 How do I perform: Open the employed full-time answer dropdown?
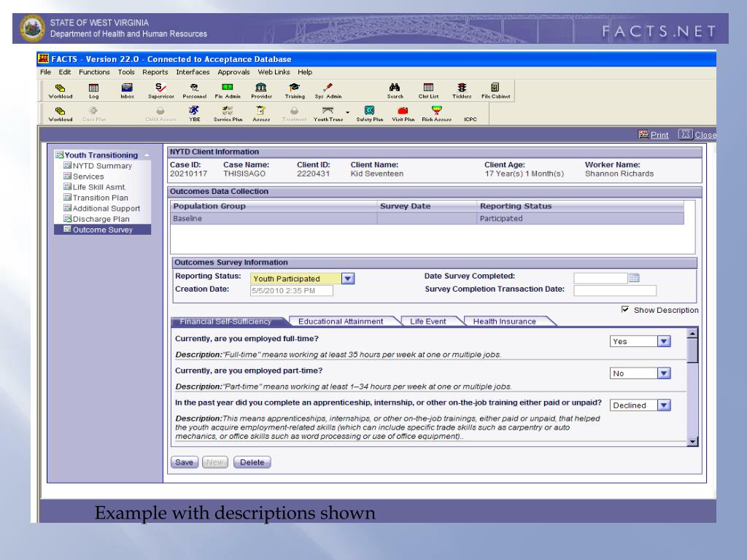tap(664, 341)
